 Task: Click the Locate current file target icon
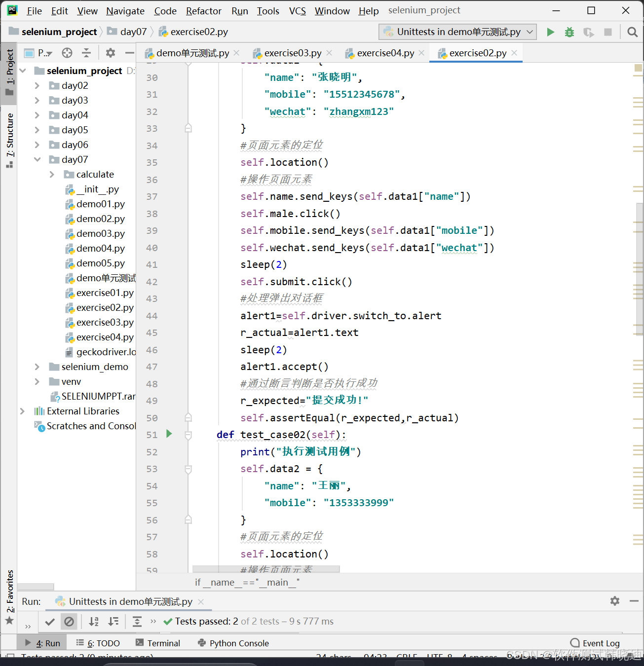click(x=67, y=53)
